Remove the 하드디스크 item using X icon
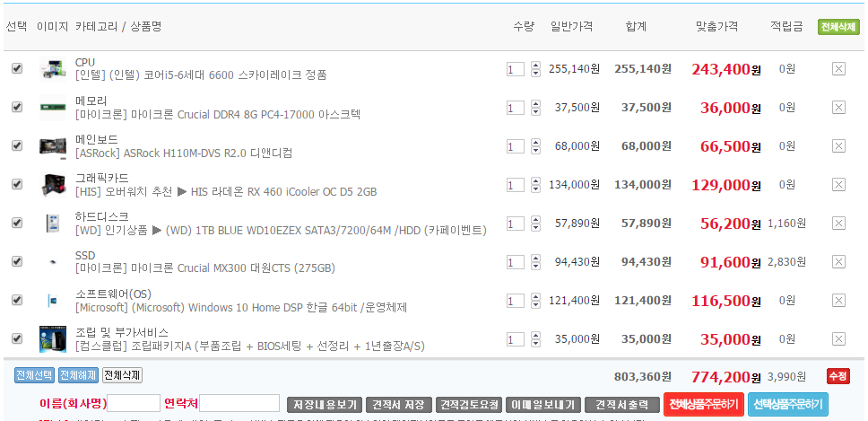 pyautogui.click(x=838, y=224)
